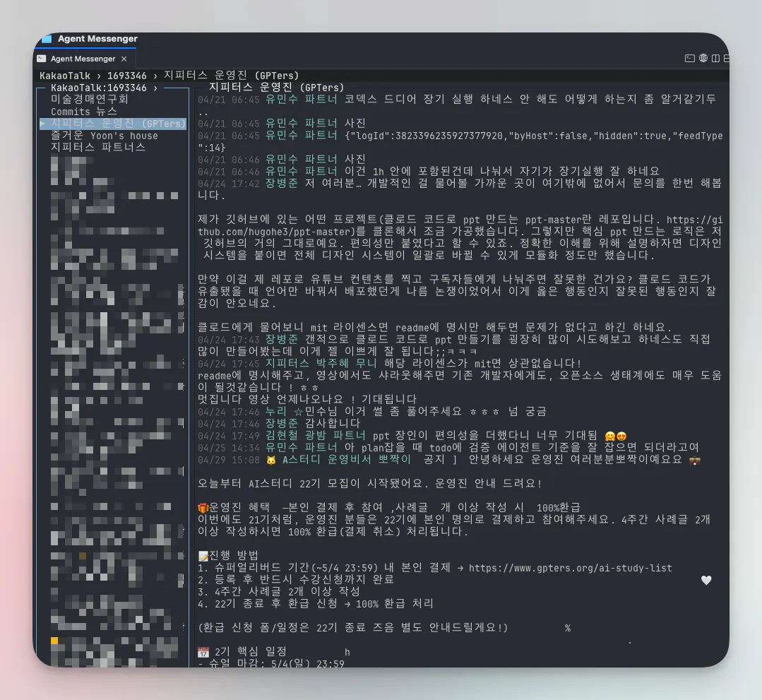Click the terminal icon on Agent Messenger tab
This screenshot has height=700, width=762.
pyautogui.click(x=42, y=59)
